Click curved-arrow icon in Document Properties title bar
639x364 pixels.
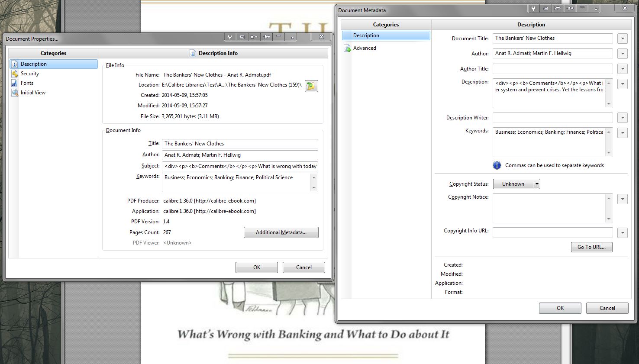254,37
